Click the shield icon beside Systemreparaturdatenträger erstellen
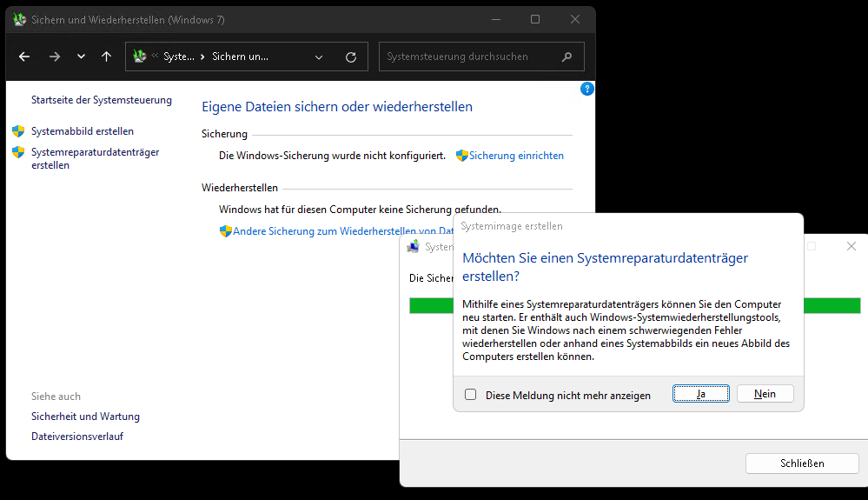The height and width of the screenshot is (500, 868). point(18,152)
